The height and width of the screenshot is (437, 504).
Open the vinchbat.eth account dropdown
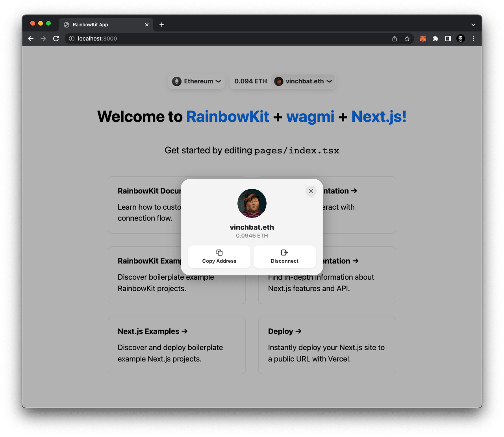click(303, 81)
